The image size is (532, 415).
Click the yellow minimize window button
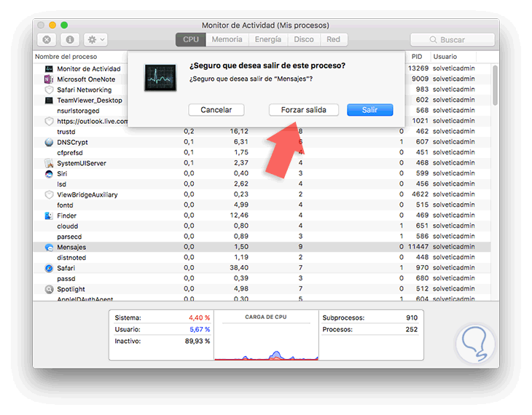tap(52, 25)
